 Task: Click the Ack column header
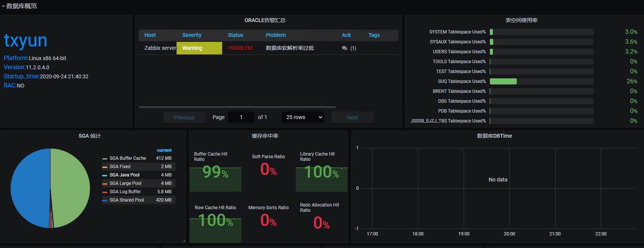click(346, 35)
